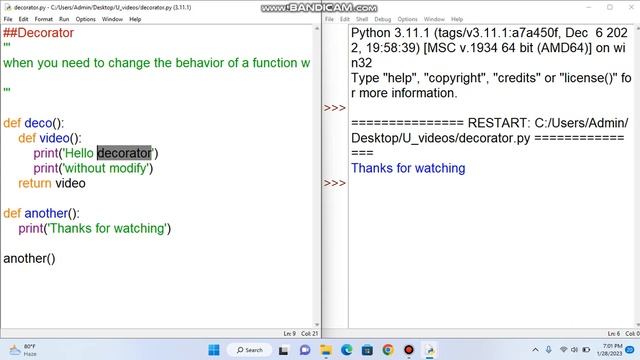Click the 'return video' line in the editor
The height and width of the screenshot is (360, 640).
tap(52, 183)
